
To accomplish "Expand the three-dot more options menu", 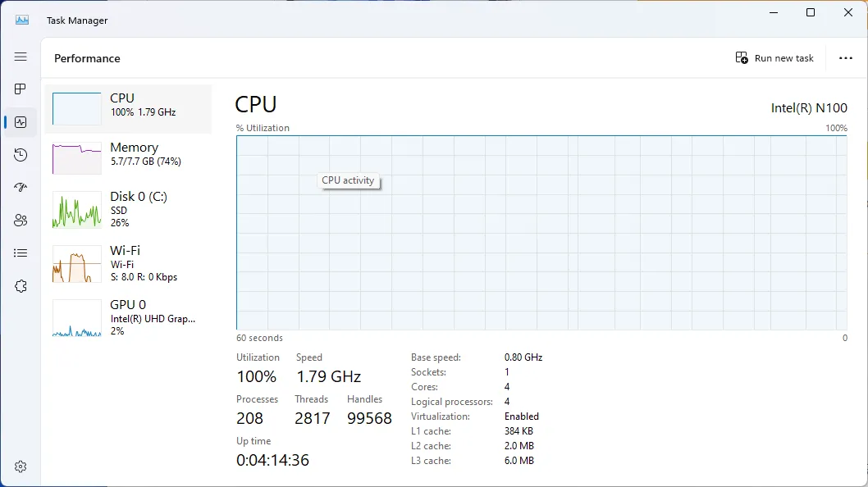I will tap(846, 58).
